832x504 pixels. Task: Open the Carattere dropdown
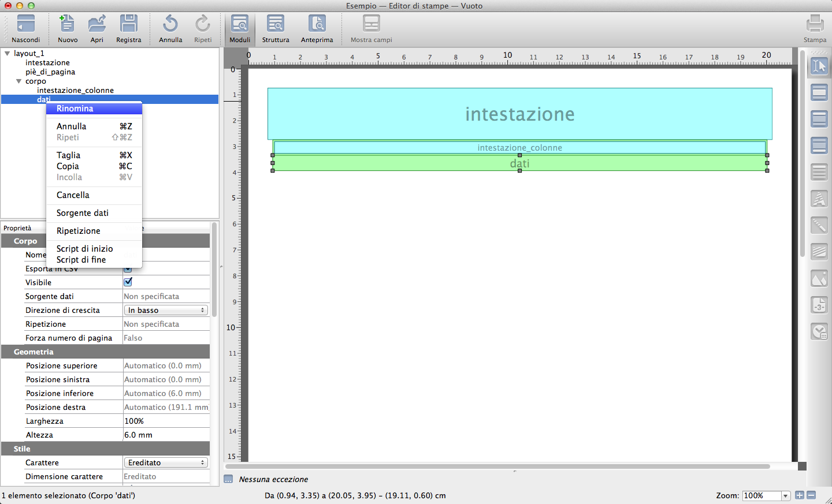[166, 463]
